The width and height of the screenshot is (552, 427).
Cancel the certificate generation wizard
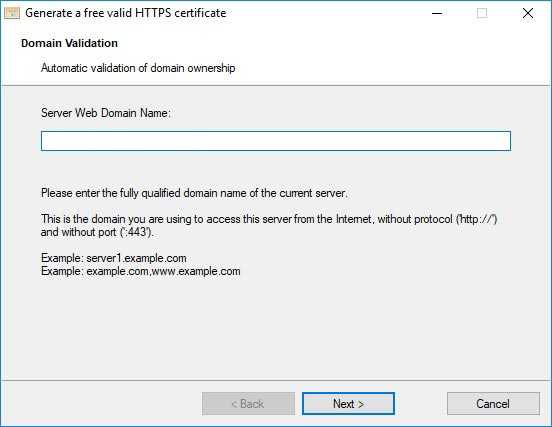[493, 403]
